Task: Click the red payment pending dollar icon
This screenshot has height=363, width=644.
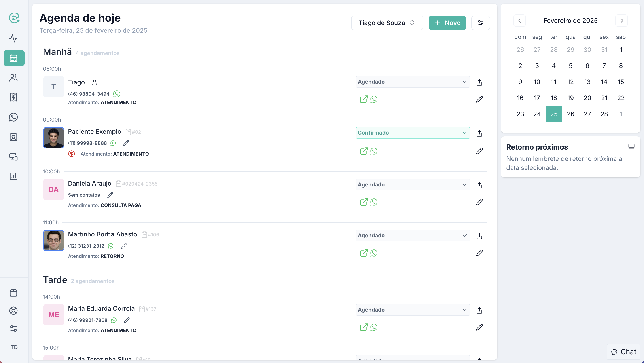Action: pyautogui.click(x=72, y=154)
